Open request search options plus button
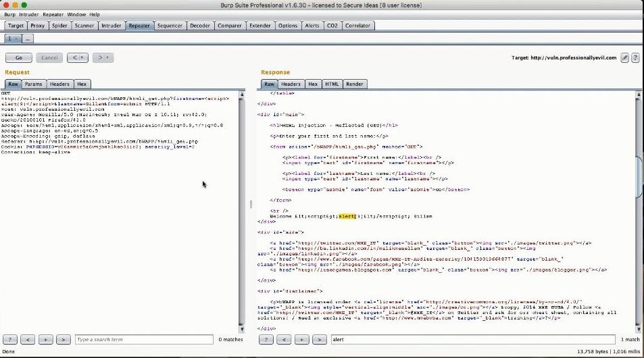The image size is (644, 358). click(45, 340)
